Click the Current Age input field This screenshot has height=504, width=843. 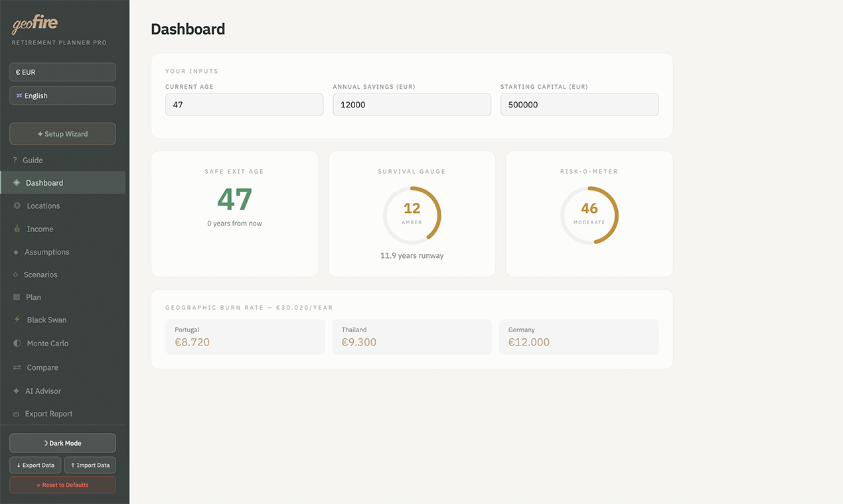point(244,104)
